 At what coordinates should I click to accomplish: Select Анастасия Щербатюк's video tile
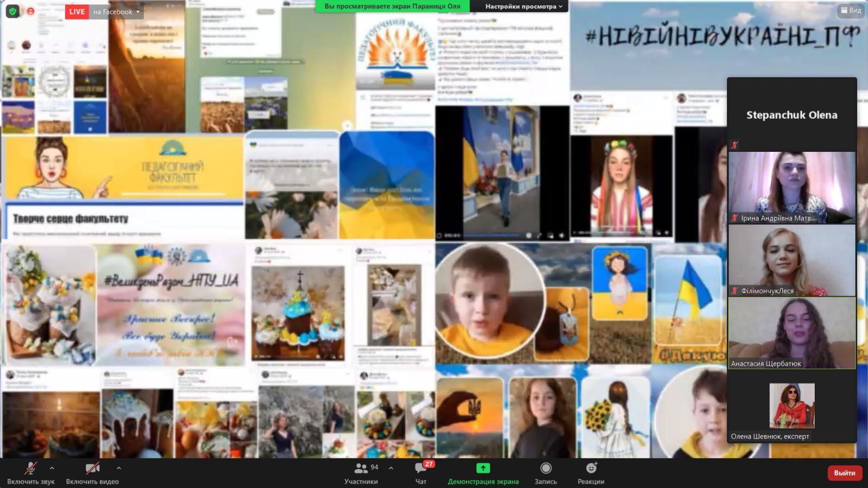pyautogui.click(x=792, y=333)
